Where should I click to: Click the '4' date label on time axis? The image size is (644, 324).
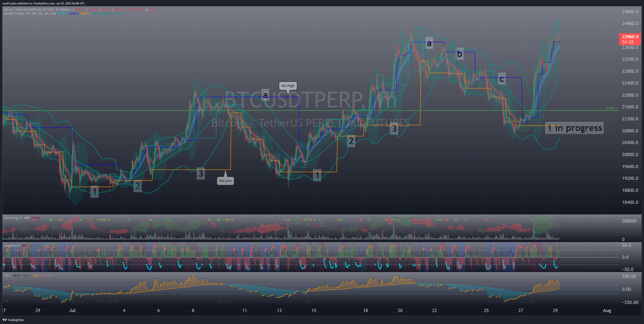[124, 310]
